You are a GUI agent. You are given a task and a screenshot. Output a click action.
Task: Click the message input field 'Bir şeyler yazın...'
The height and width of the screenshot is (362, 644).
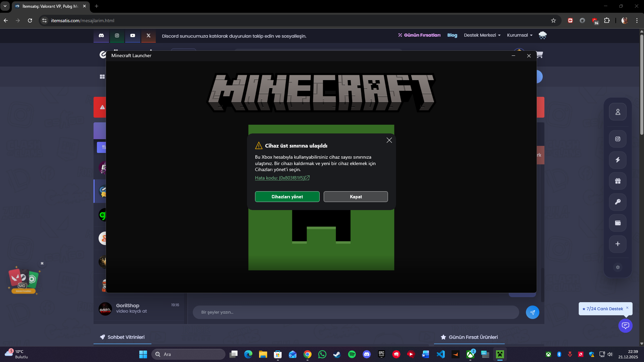point(356,312)
